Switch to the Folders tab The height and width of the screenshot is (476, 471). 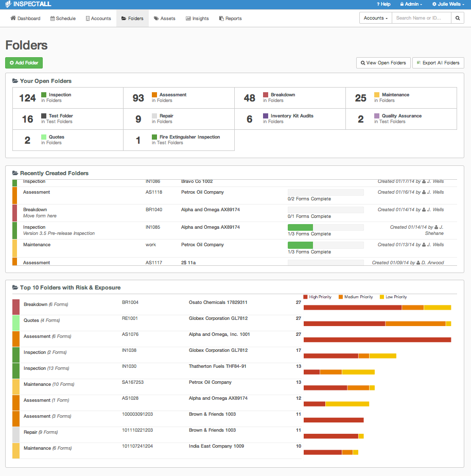click(x=132, y=18)
